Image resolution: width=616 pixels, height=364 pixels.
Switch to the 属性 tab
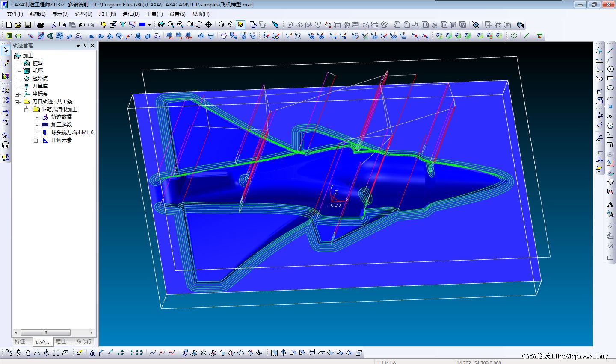point(63,342)
